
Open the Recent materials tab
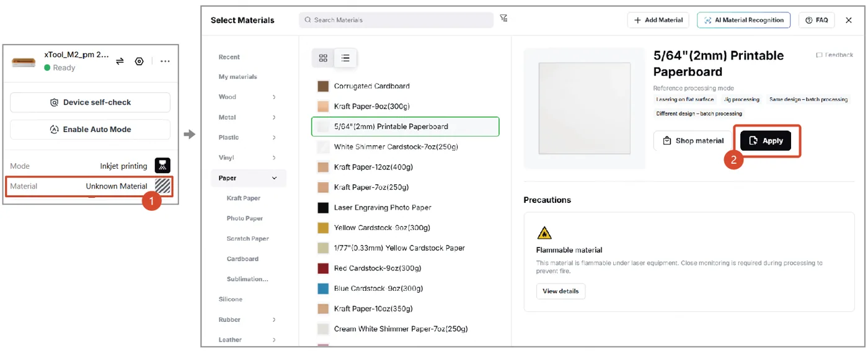pos(229,56)
